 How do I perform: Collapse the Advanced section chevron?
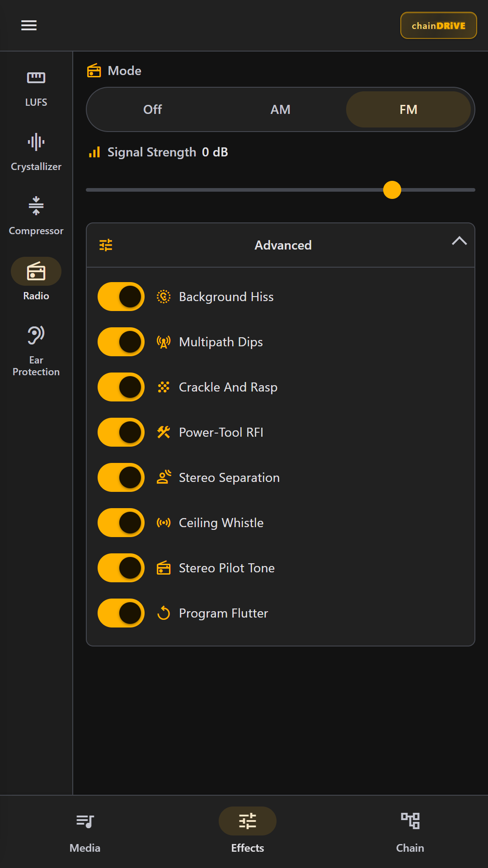[459, 241]
